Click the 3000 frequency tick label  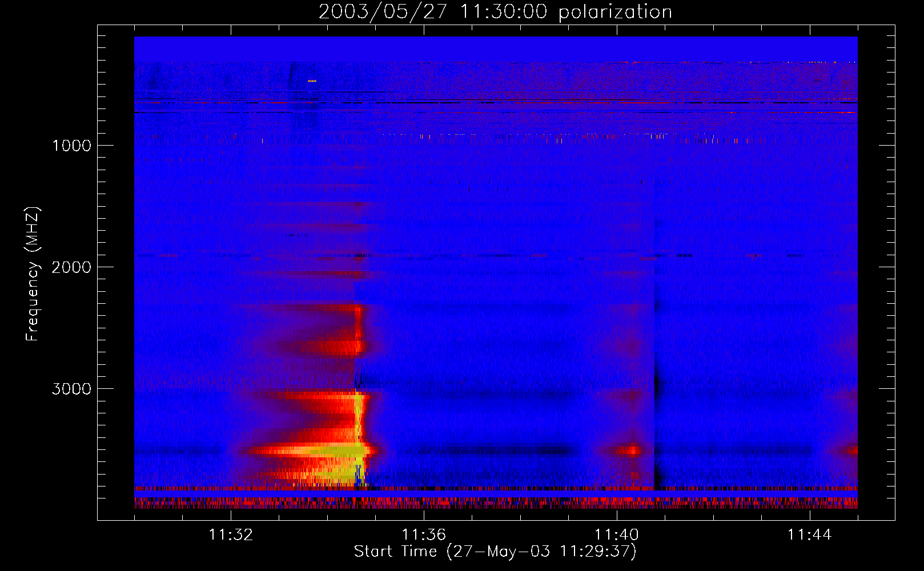[x=71, y=389]
